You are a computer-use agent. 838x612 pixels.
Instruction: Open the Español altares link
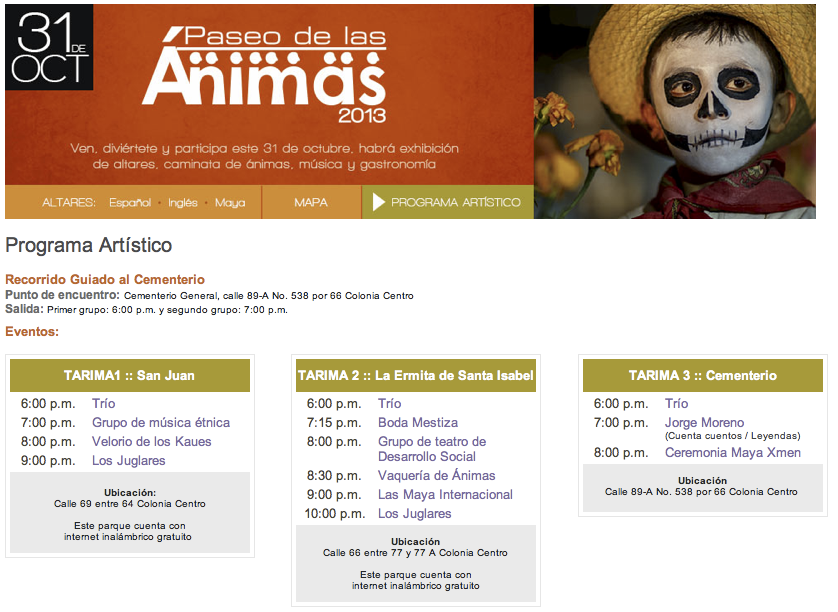pyautogui.click(x=130, y=202)
